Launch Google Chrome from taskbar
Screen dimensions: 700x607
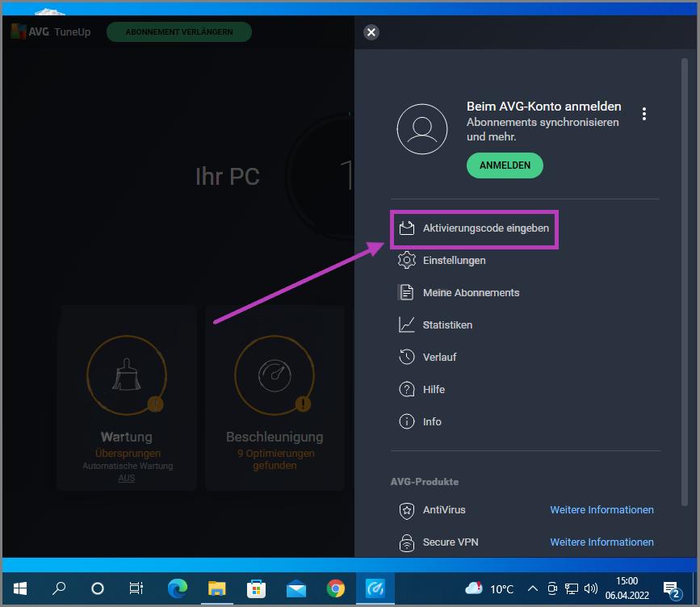point(336,588)
